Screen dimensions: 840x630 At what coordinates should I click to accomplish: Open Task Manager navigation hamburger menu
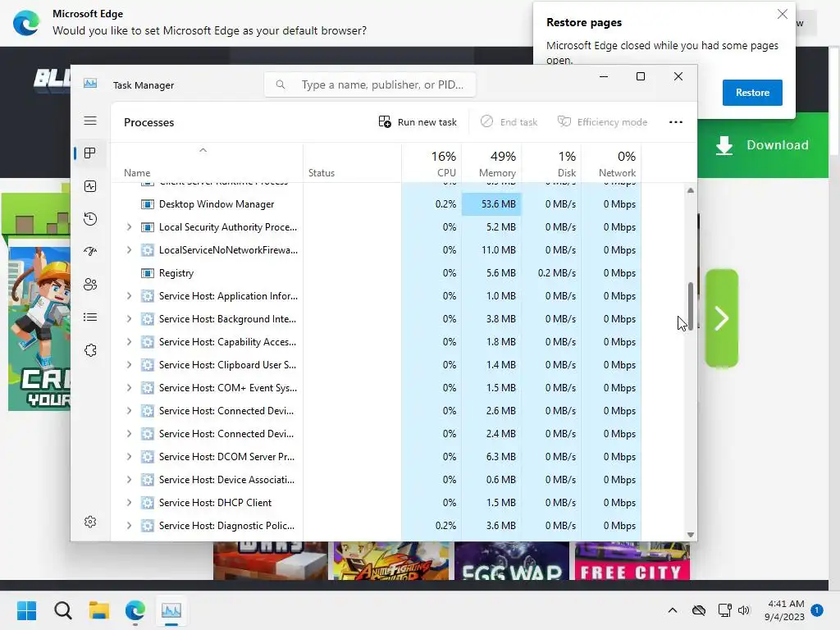click(x=90, y=121)
